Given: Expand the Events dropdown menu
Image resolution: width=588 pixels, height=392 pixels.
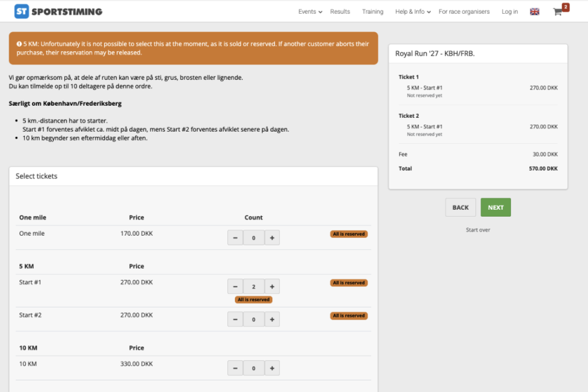Looking at the screenshot, I should click(x=310, y=11).
